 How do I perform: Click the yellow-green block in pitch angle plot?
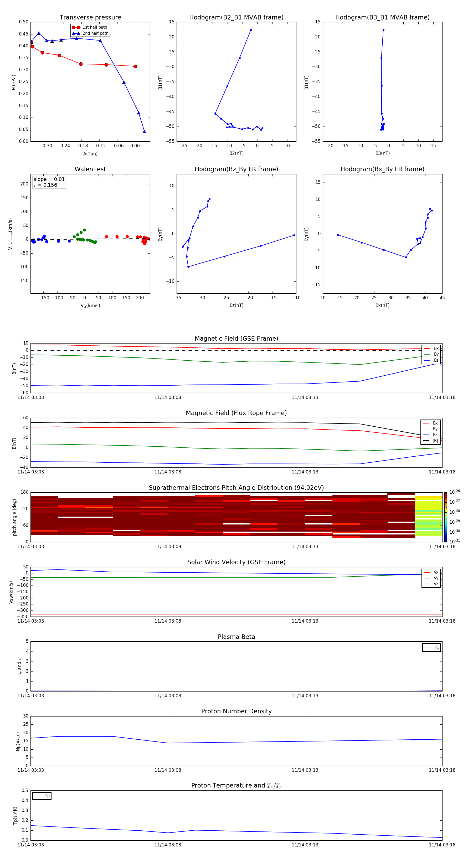(x=428, y=516)
